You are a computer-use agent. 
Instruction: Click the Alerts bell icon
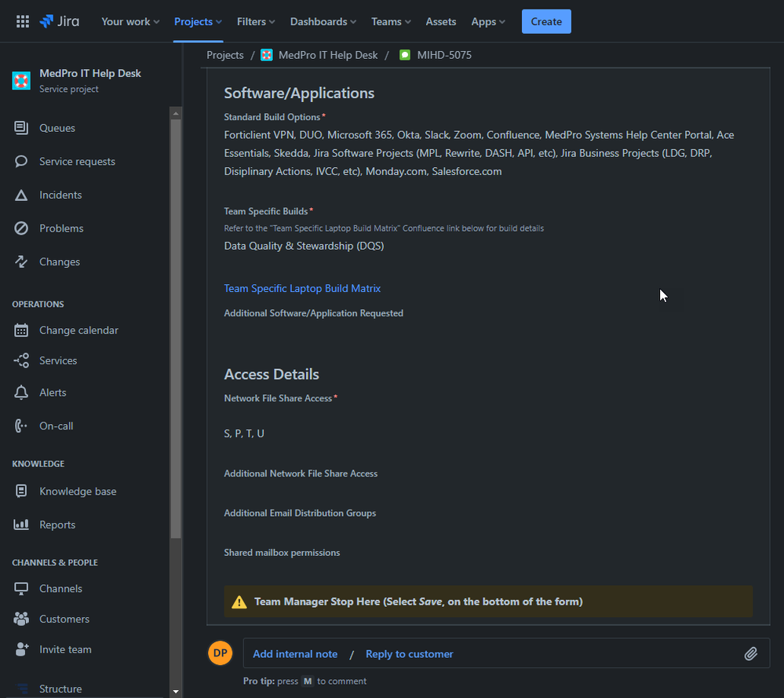click(21, 393)
